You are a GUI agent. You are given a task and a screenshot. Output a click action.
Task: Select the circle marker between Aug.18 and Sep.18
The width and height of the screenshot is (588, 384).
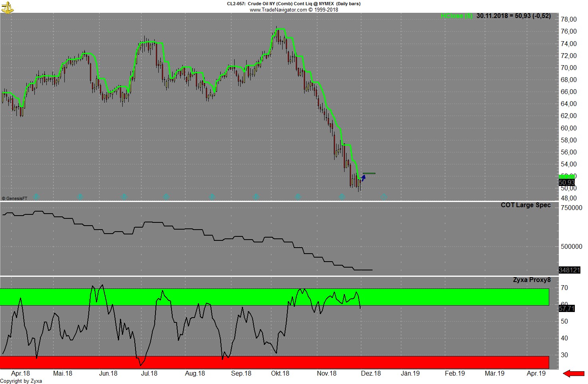[x=212, y=196]
